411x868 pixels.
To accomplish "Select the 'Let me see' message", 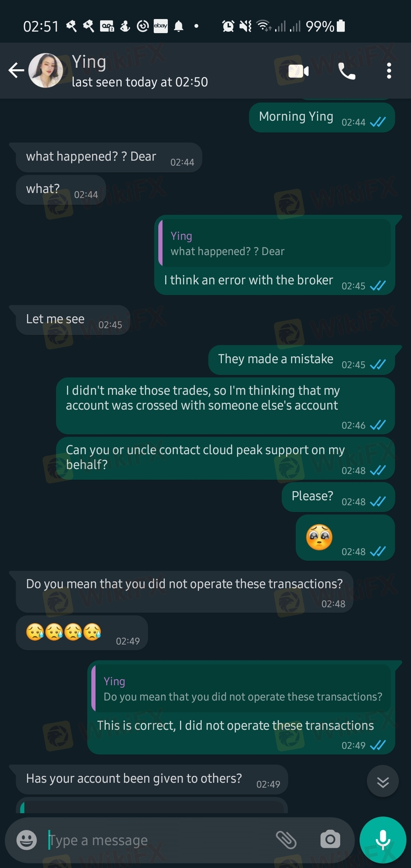I will (73, 320).
